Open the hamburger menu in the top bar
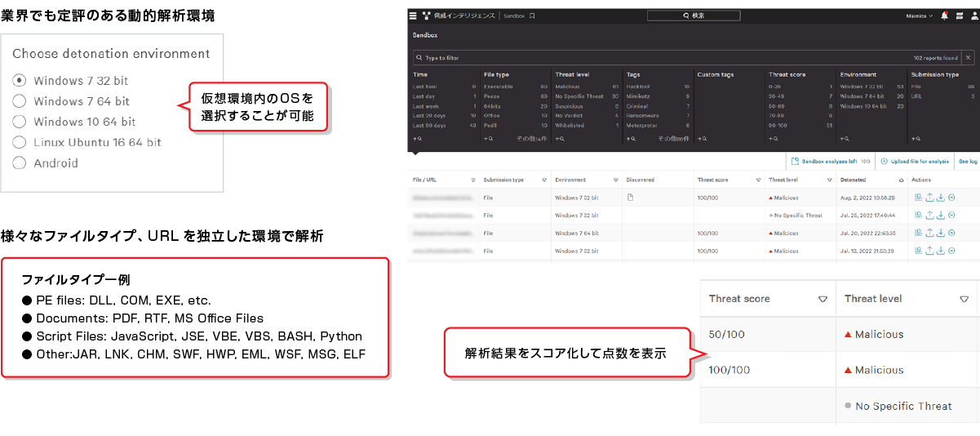Screen dimensions: 980x436 413,16
